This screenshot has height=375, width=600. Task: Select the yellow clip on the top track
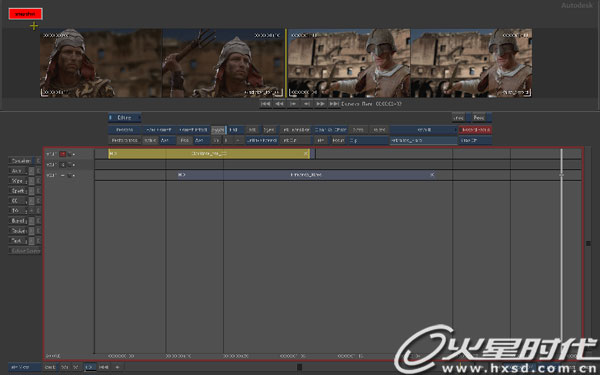(209, 153)
